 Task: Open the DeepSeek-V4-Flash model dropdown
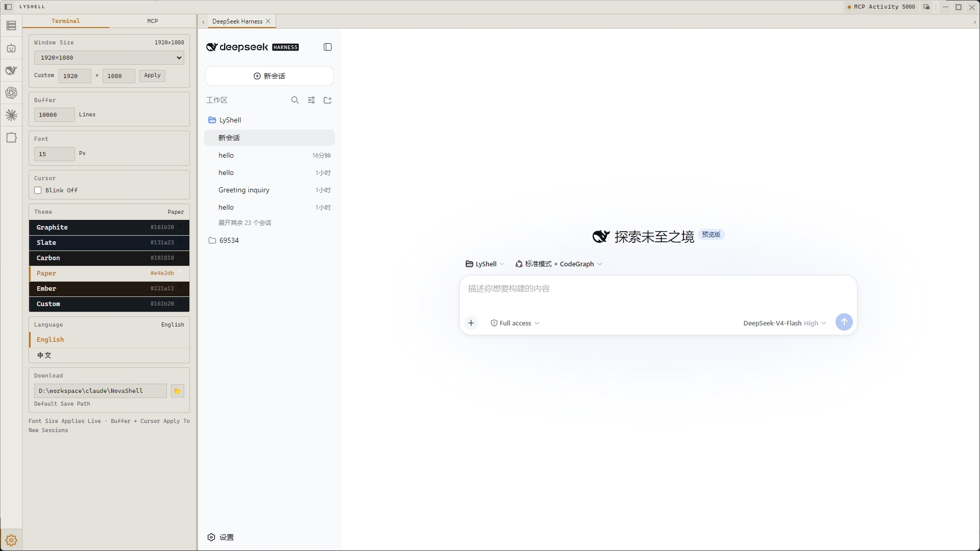point(785,323)
